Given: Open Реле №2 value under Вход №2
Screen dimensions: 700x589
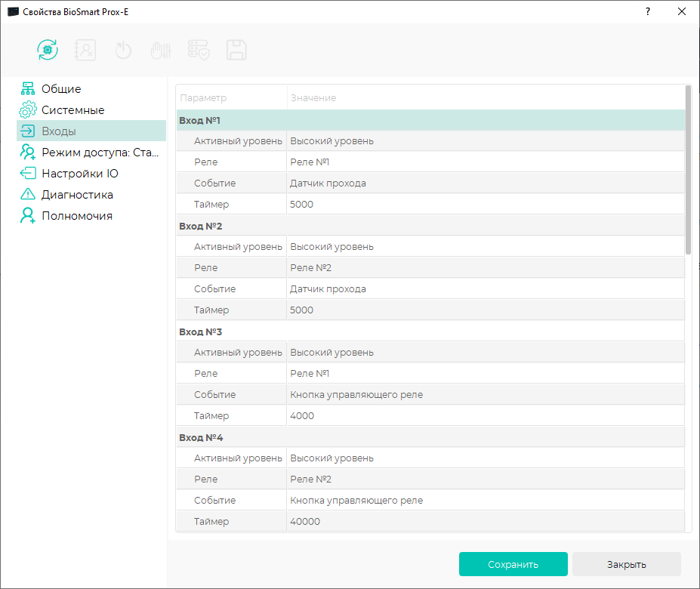Looking at the screenshot, I should (486, 268).
